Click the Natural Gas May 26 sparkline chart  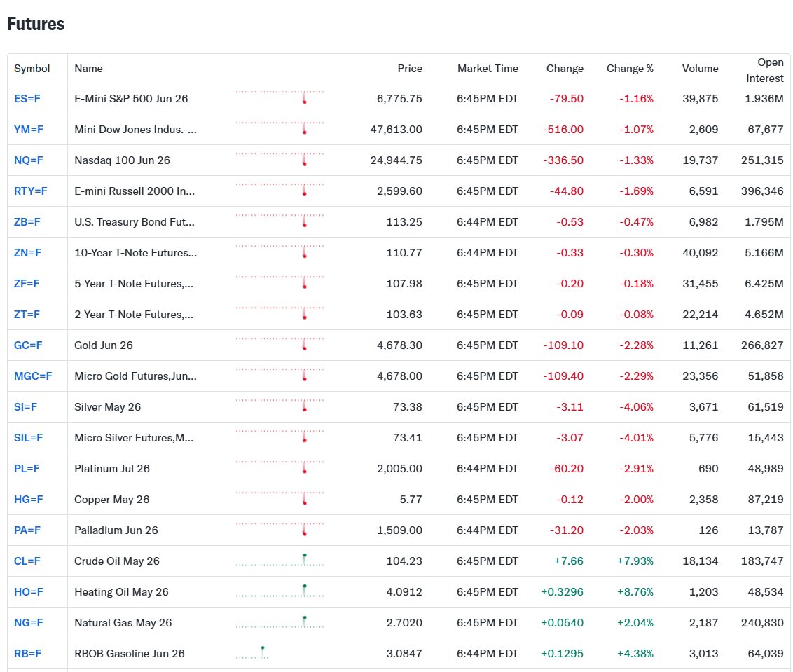(x=280, y=623)
